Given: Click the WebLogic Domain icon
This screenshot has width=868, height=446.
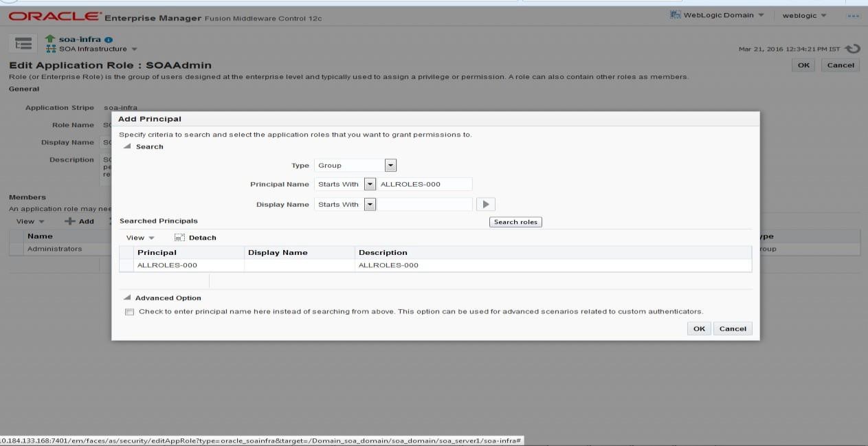Looking at the screenshot, I should [676, 15].
